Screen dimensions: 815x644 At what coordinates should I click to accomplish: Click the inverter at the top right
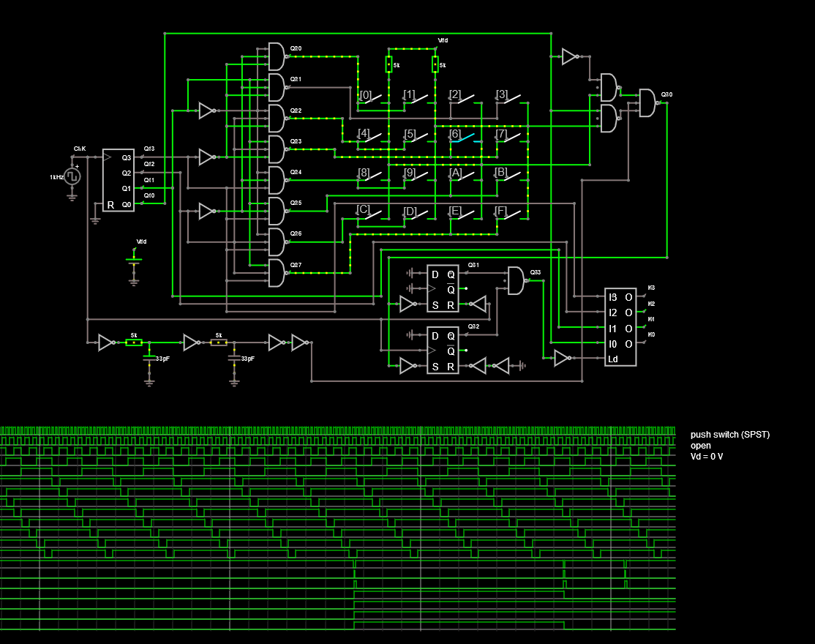[x=570, y=56]
